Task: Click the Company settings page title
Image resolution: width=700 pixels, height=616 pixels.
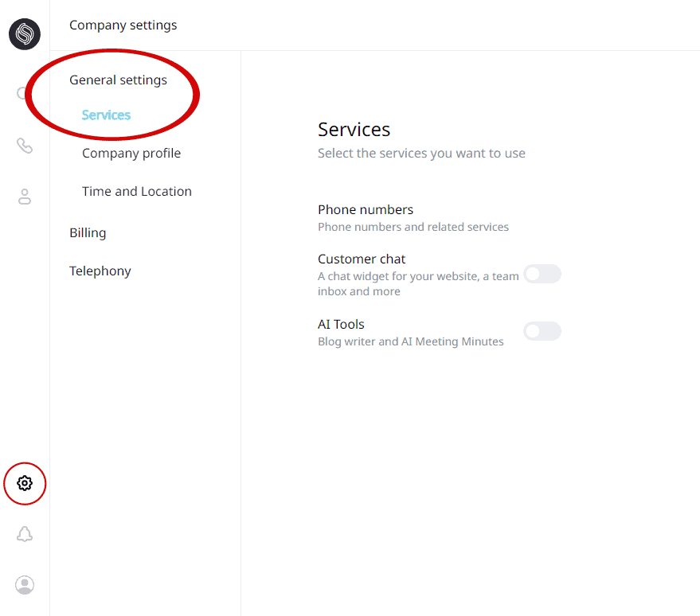Action: [x=123, y=25]
